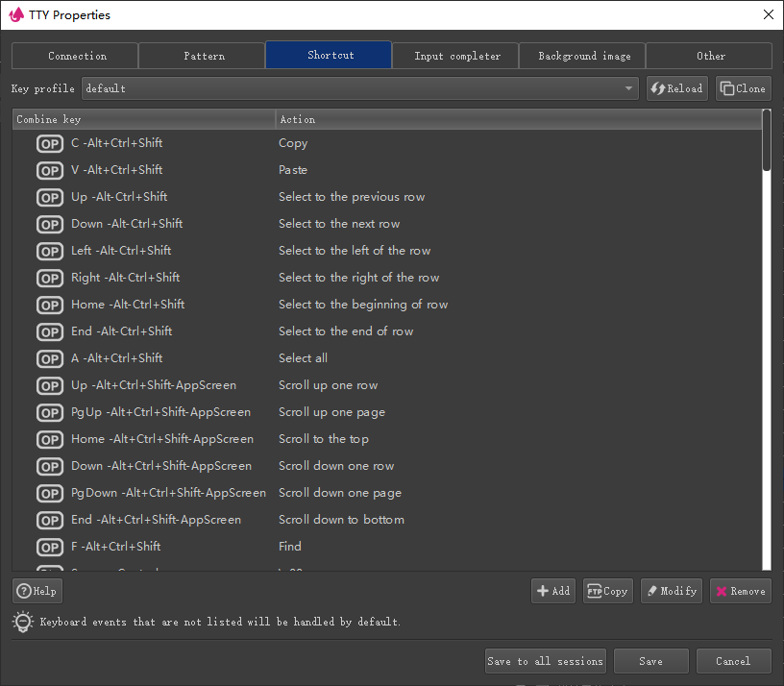Click the OP icon next to Paste
Viewport: 784px width, 686px height.
point(50,171)
